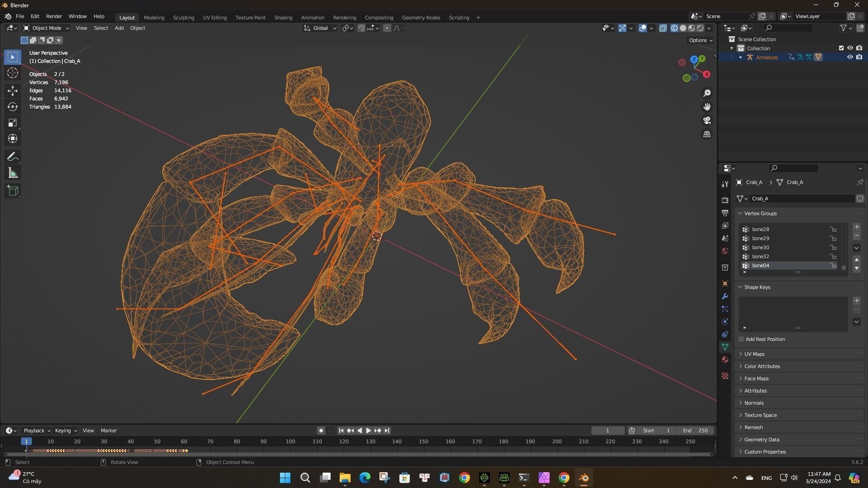Activate the Scale tool
This screenshot has width=868, height=488.
pos(13,123)
